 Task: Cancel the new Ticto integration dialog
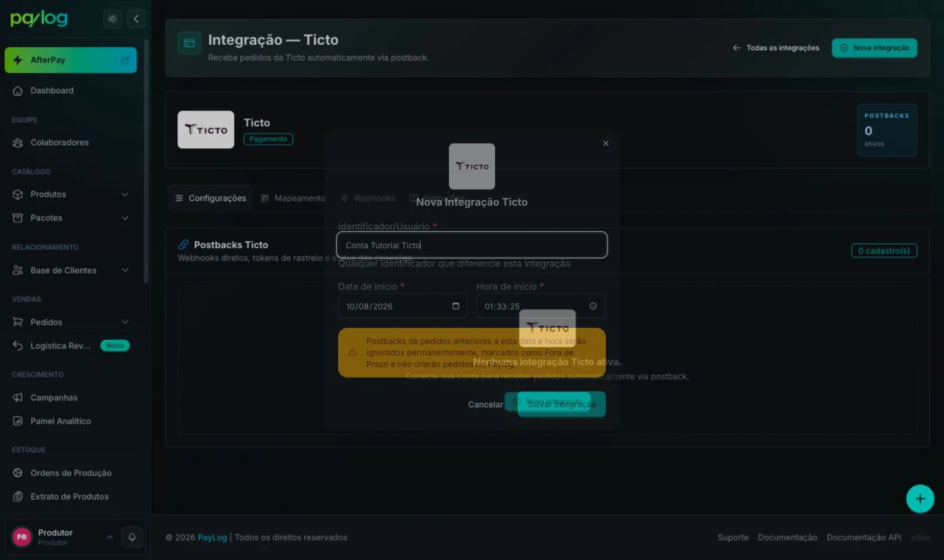click(x=485, y=404)
